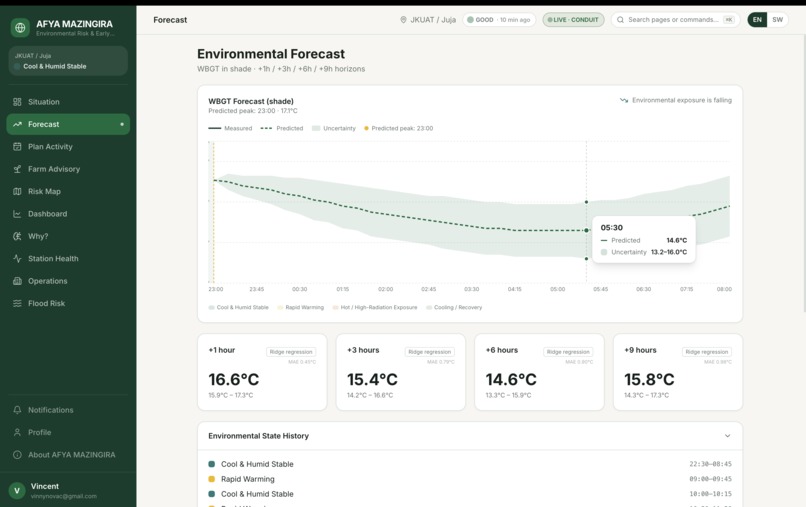This screenshot has height=507, width=806.
Task: Click the Rapid Warming legend swatch
Action: [x=280, y=307]
